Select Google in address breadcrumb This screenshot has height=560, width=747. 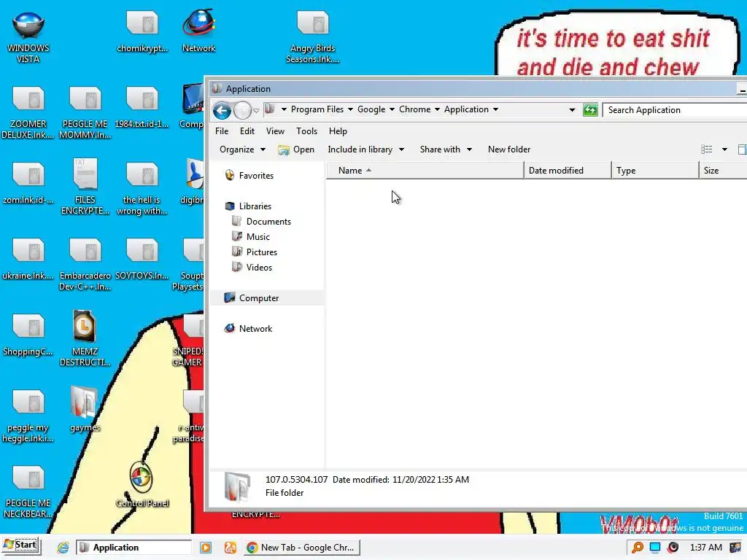point(371,109)
